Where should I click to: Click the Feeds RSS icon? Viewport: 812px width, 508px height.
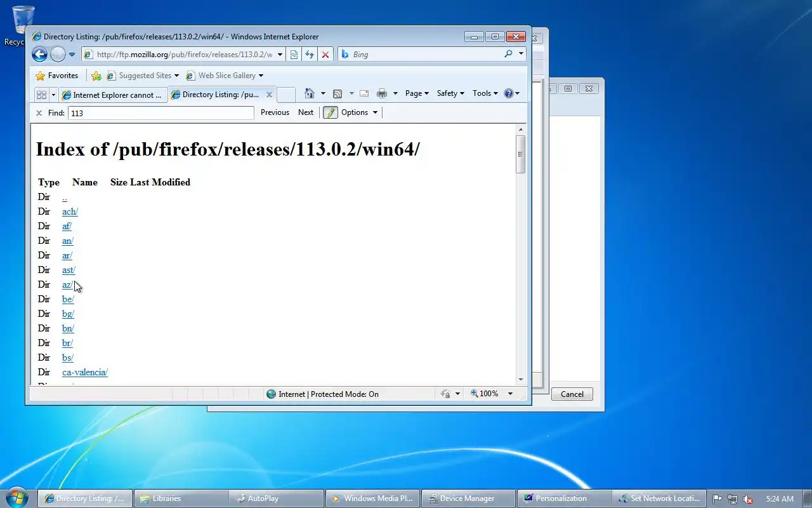337,93
